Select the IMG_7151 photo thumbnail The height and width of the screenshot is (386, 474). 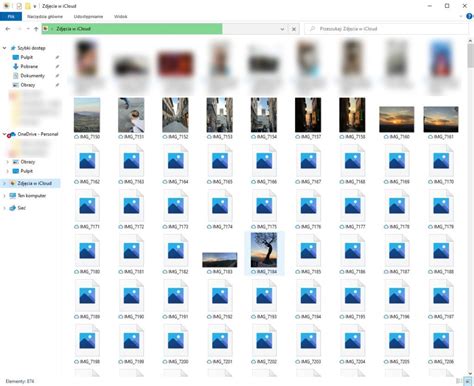click(x=131, y=115)
